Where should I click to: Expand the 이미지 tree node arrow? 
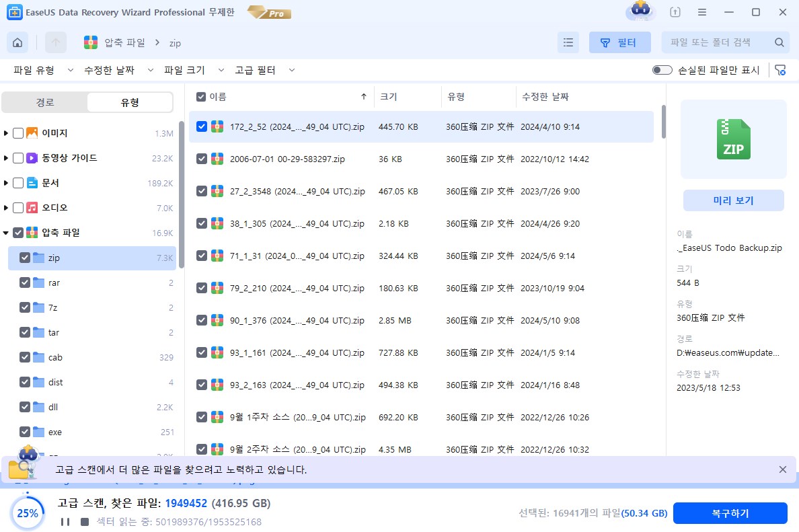pos(5,133)
